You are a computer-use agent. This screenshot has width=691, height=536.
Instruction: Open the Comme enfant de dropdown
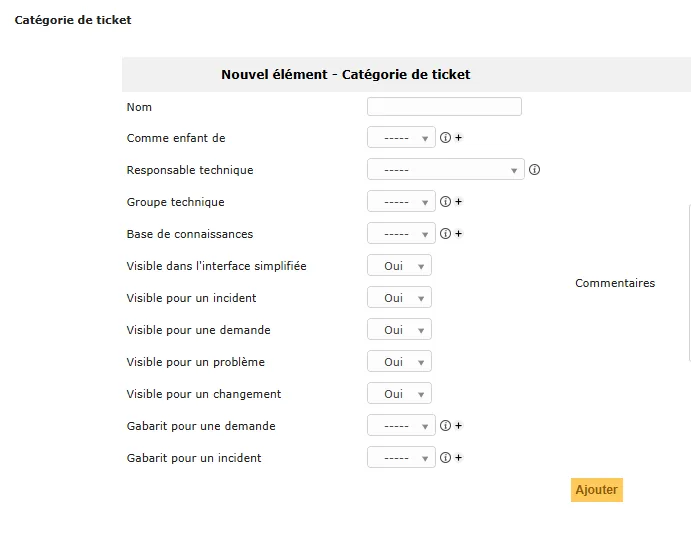[401, 138]
